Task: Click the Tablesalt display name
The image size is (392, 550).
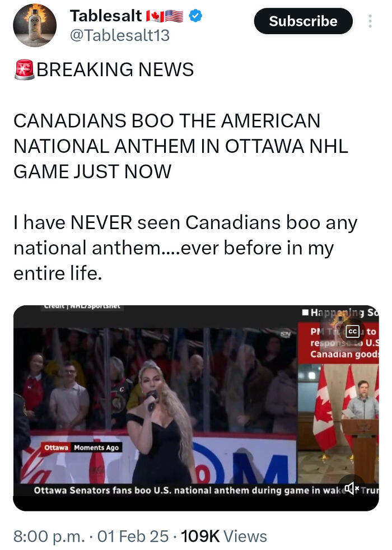Action: (x=105, y=16)
